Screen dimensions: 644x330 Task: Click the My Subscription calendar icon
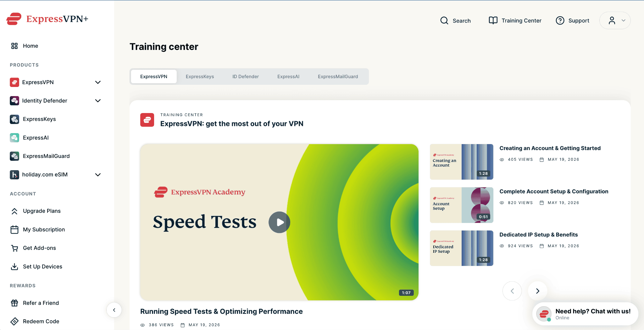coord(14,230)
